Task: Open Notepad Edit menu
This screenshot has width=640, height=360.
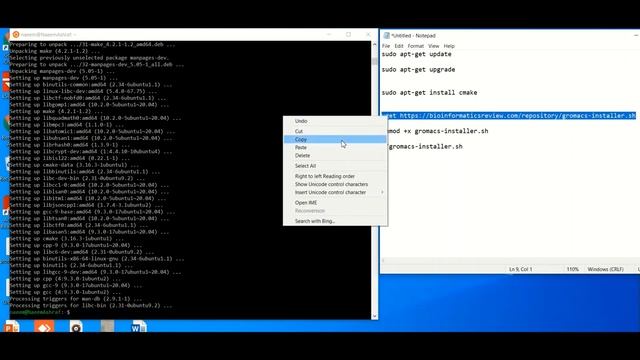Action: tap(399, 46)
